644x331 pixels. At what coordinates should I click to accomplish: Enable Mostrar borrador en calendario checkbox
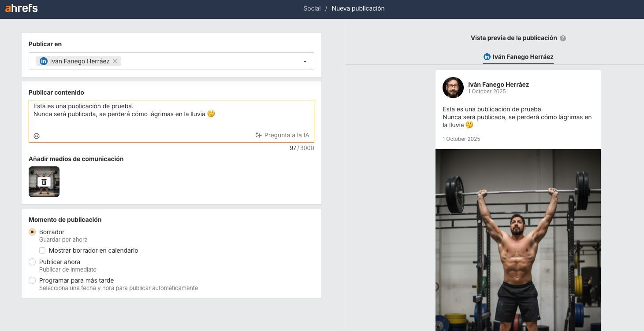tap(42, 250)
